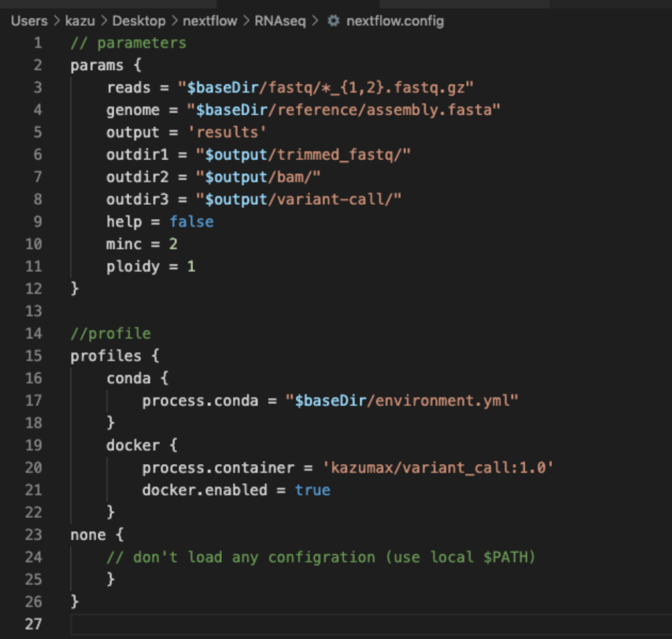Viewport: 672px width, 639px height.
Task: Click the 'genome' parameter name
Action: tap(133, 110)
